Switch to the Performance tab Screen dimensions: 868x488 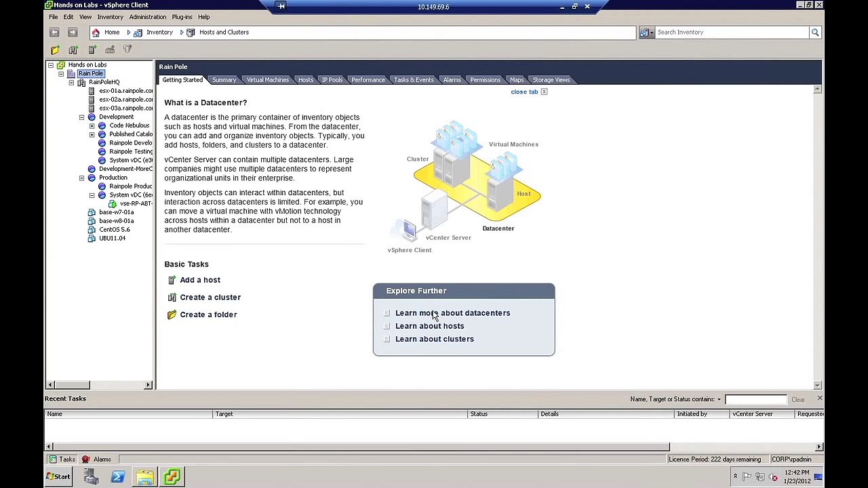368,80
